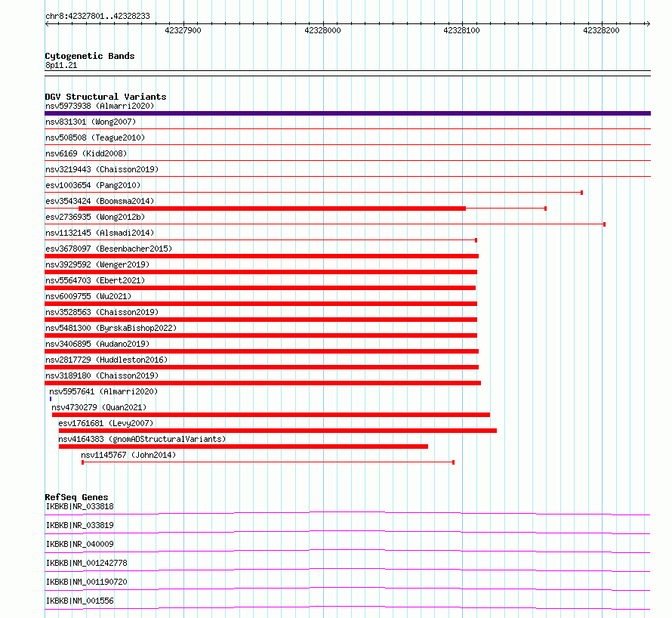
Task: Open the IKBKB|NM_001242778 gene label
Action: tap(87, 563)
